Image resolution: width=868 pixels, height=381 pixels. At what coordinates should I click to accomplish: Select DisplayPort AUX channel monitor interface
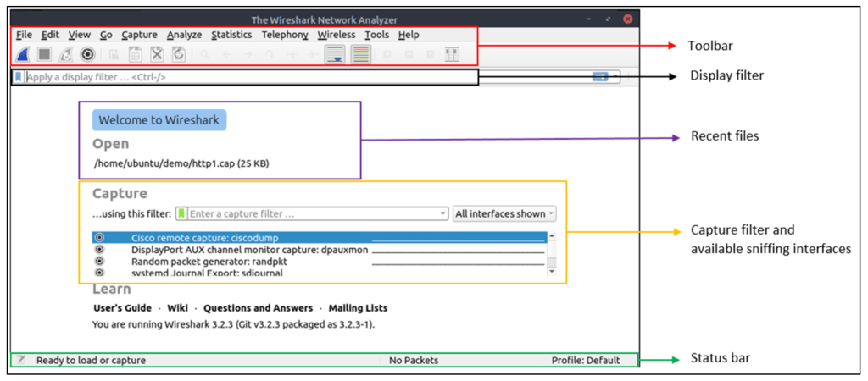(x=249, y=250)
